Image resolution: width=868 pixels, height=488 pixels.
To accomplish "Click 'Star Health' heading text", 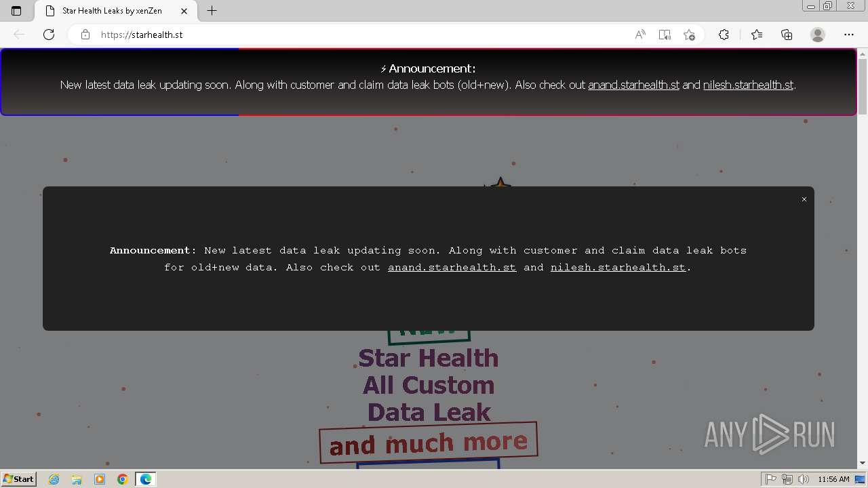I will [x=429, y=358].
